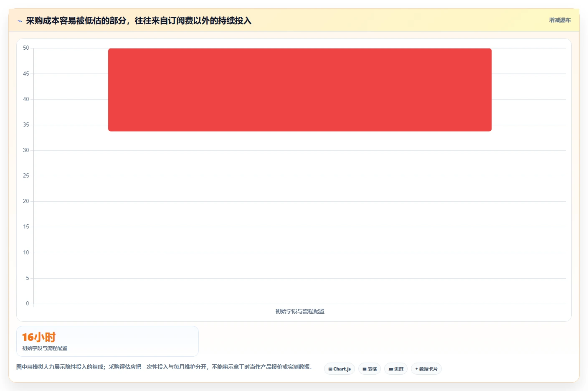Click the red waterfall bar in chart
The height and width of the screenshot is (391, 588).
click(300, 90)
